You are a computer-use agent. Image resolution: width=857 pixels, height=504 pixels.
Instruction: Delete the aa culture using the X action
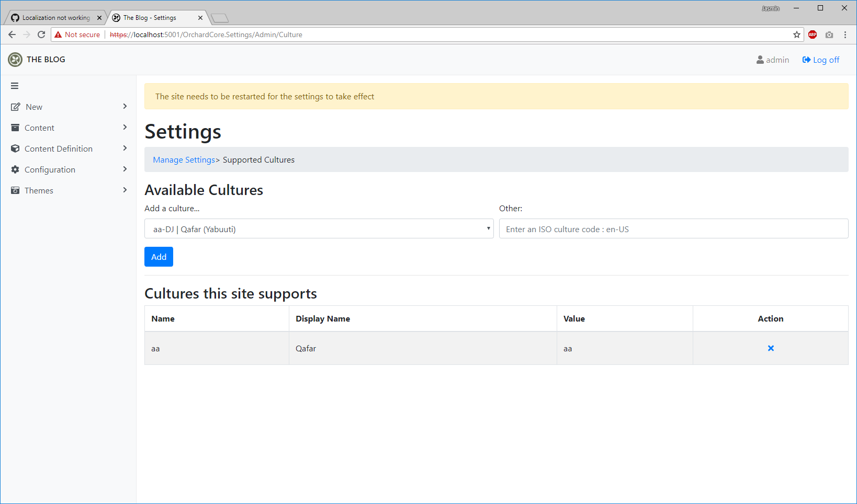(770, 348)
